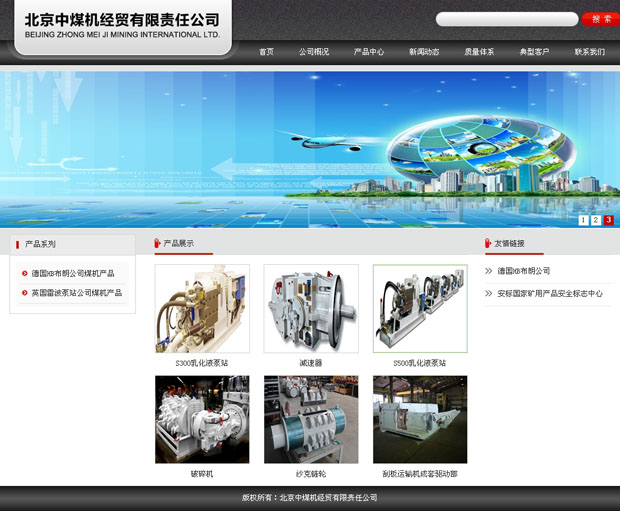Viewport: 620px width, 511px height.
Task: Switch banner to slide 1
Action: (584, 220)
